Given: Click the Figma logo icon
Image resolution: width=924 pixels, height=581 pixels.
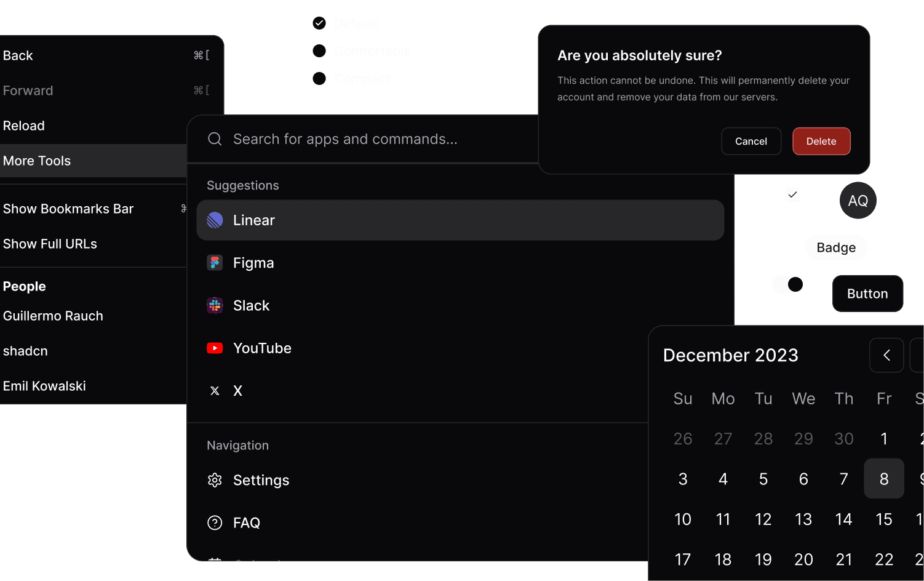Looking at the screenshot, I should tap(215, 263).
